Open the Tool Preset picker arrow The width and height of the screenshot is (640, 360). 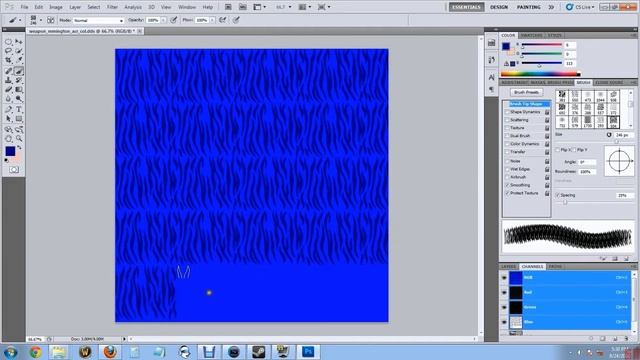click(x=20, y=20)
